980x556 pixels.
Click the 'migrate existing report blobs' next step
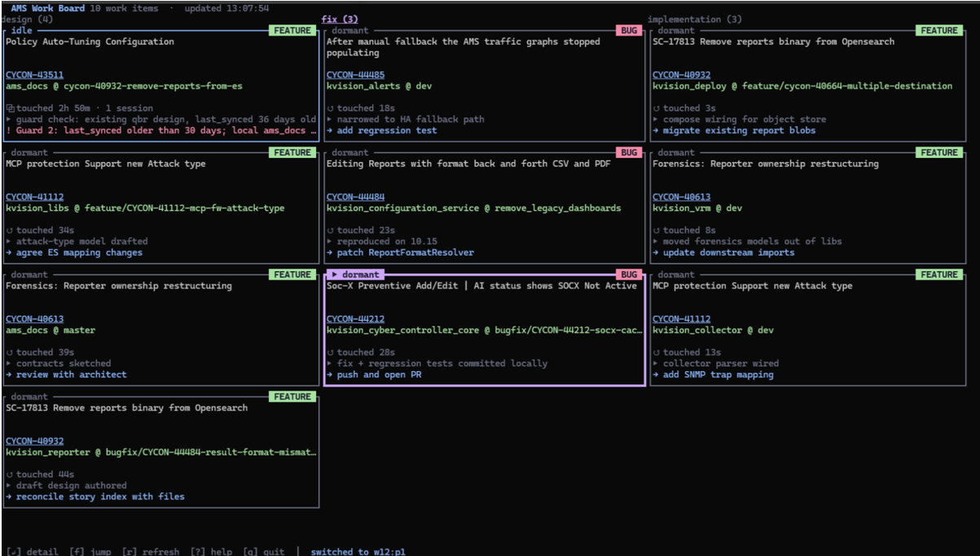734,130
